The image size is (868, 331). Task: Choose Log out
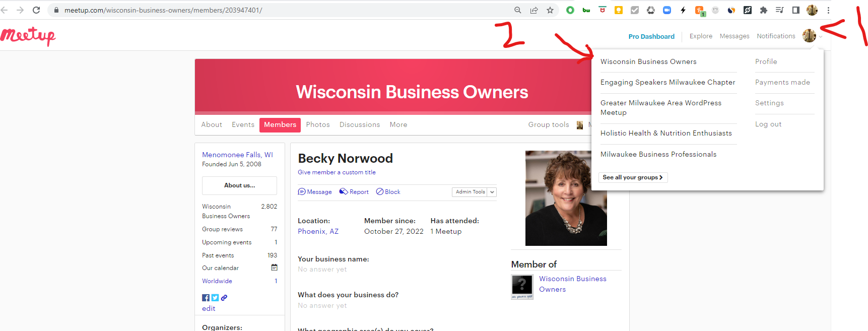[768, 124]
